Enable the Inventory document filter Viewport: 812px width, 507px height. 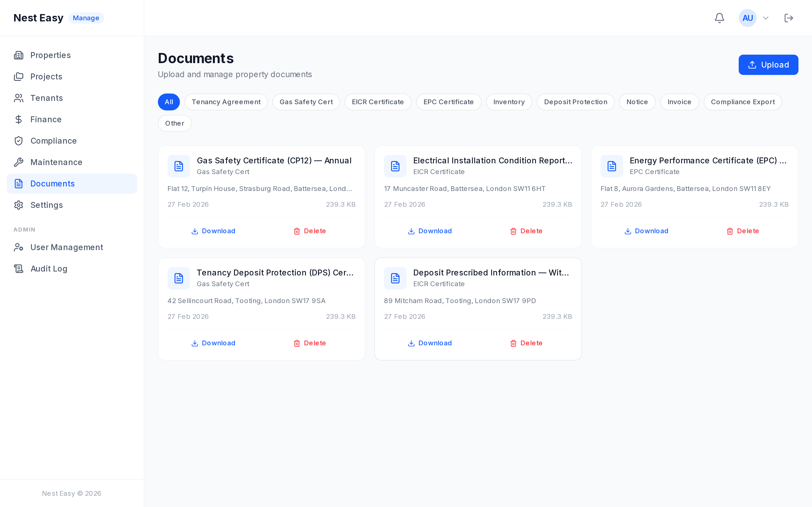(509, 102)
